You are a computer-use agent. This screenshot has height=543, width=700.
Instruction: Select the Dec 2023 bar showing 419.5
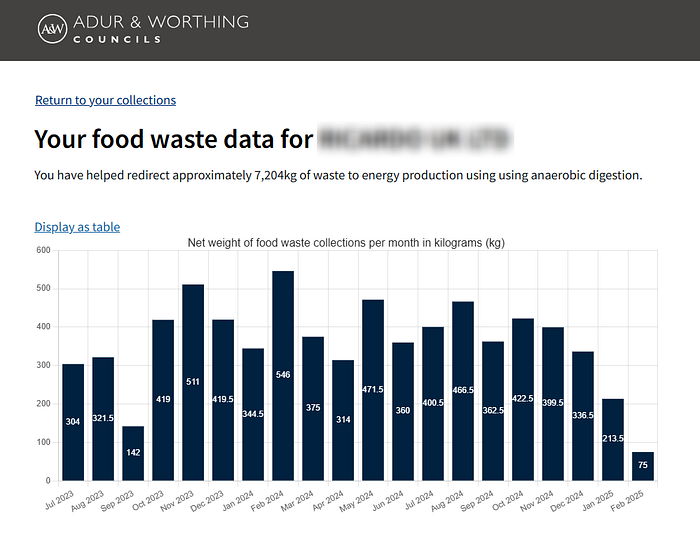point(223,400)
